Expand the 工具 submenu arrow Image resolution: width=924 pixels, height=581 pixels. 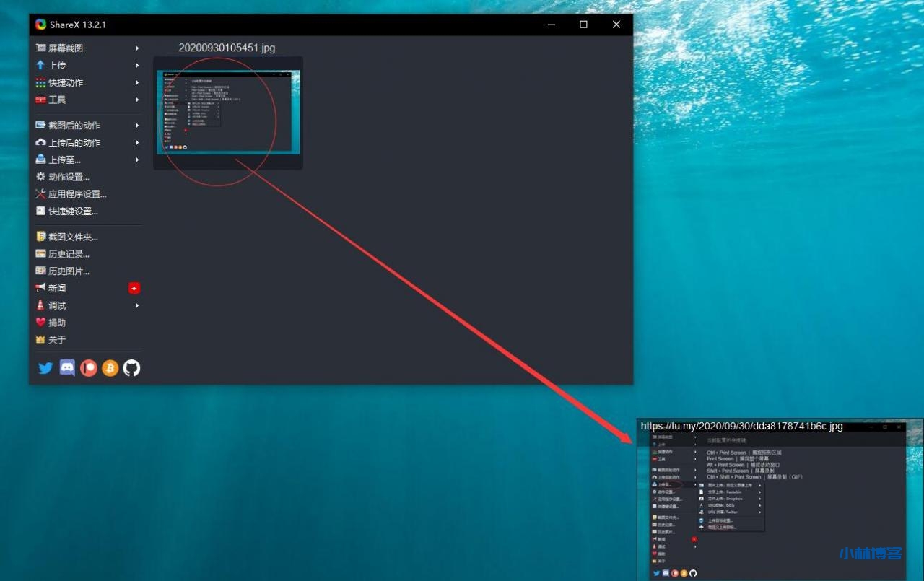tap(136, 100)
